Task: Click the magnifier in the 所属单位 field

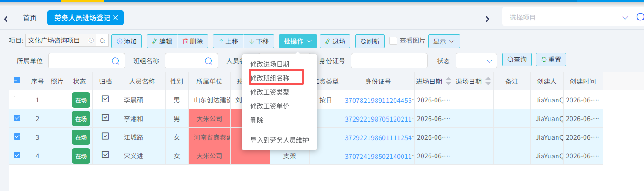Action: pos(115,61)
